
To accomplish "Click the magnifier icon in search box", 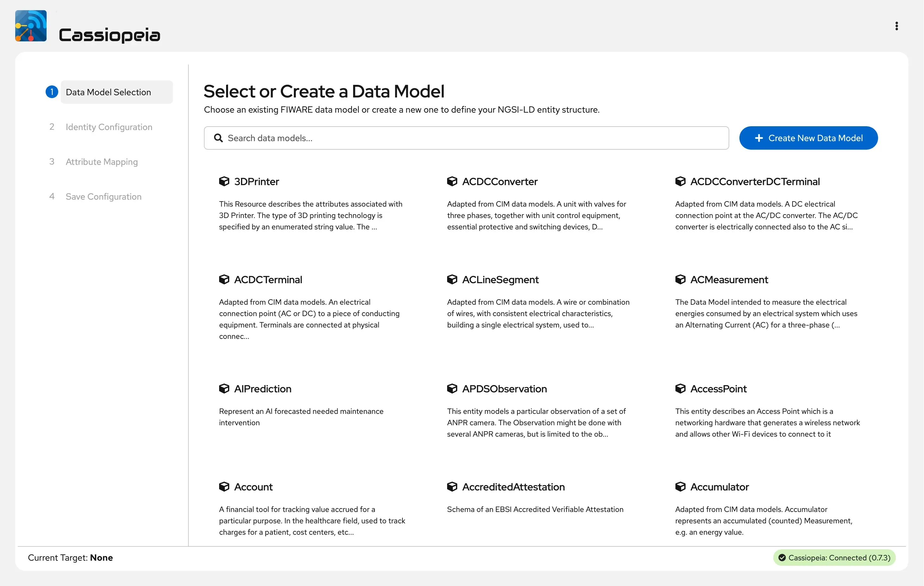I will 218,138.
